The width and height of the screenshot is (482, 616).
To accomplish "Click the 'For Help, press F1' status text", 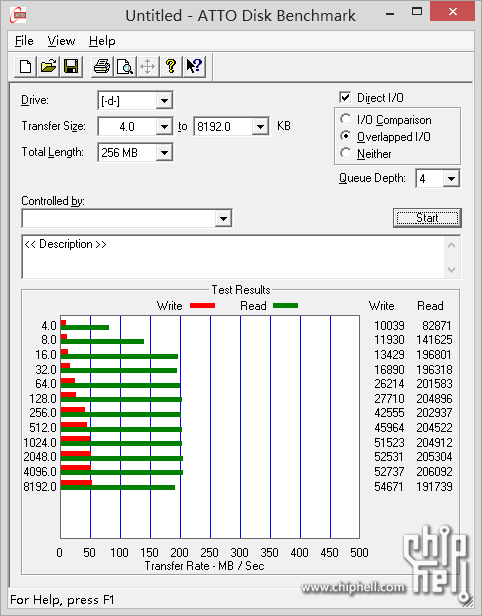I will point(62,600).
